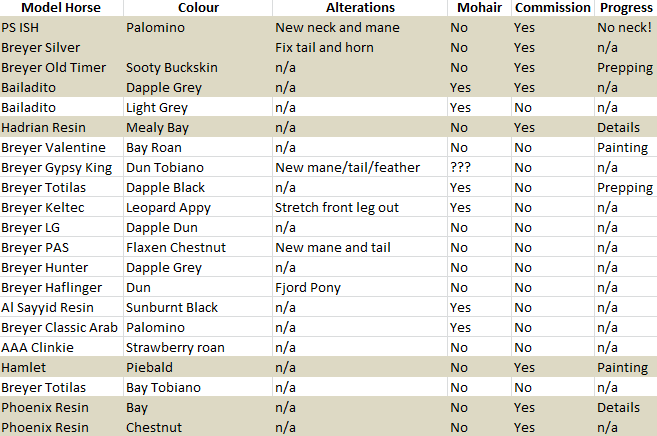This screenshot has width=657, height=436.
Task: Click the "Model Horse" column header
Action: point(61,8)
